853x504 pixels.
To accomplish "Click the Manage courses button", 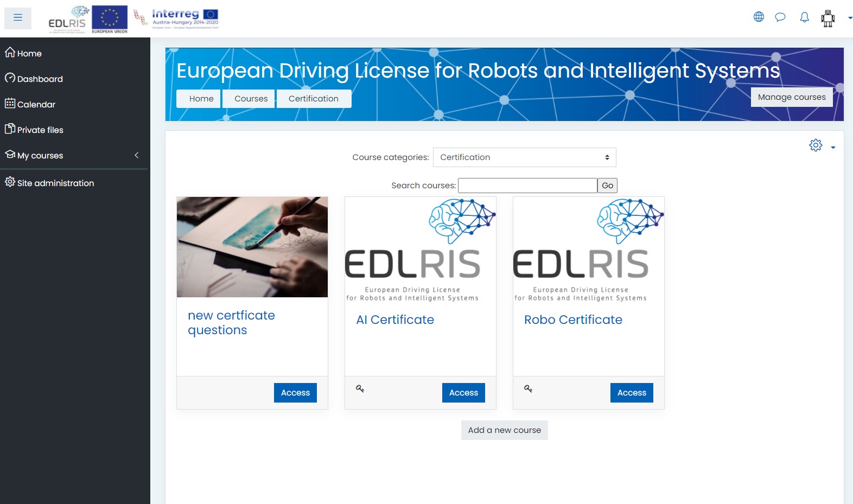I will coord(792,97).
